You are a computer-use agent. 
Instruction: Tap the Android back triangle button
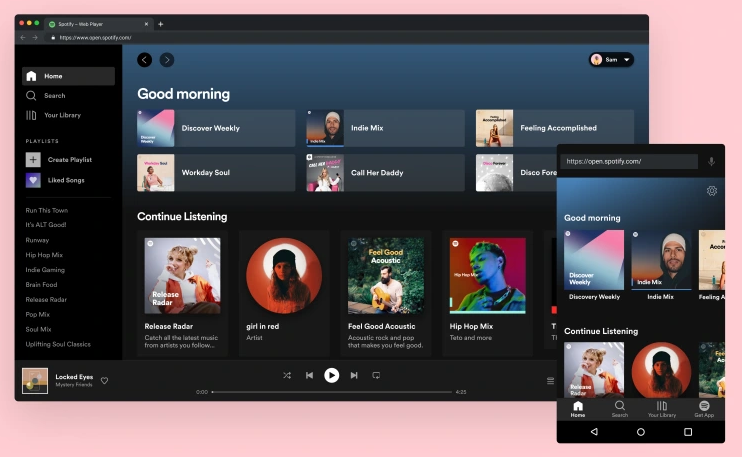tap(594, 431)
